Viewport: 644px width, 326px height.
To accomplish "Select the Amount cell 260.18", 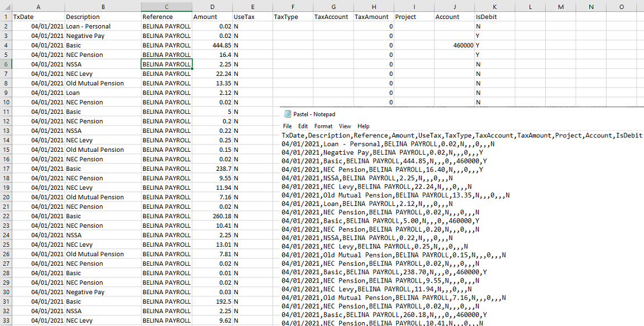I will point(212,216).
